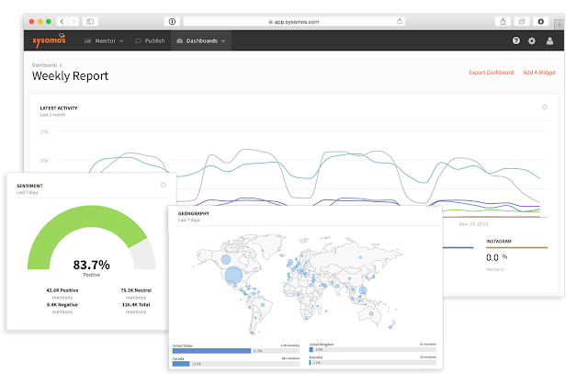588x374 pixels.
Task: Click the browser share icon
Action: point(503,21)
